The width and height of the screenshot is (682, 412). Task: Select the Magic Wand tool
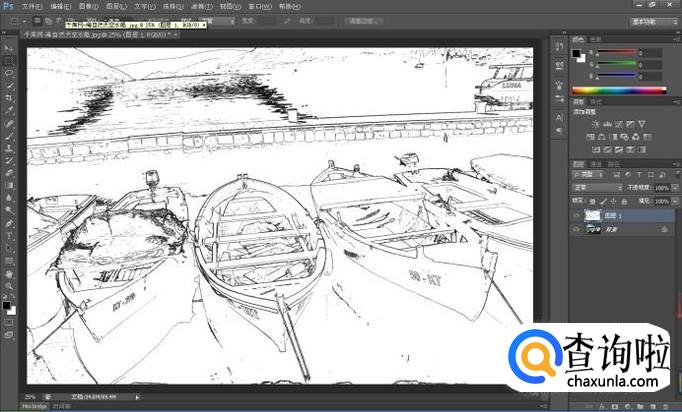(x=9, y=86)
